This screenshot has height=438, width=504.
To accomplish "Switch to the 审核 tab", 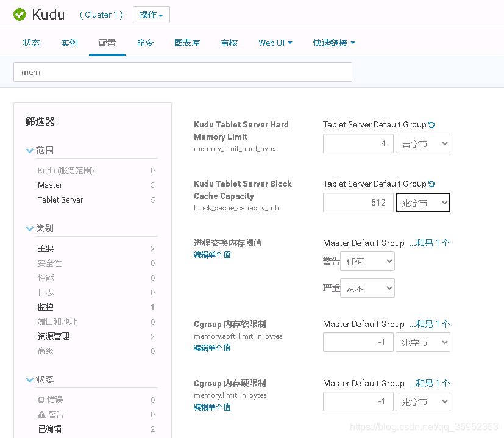I will [229, 43].
